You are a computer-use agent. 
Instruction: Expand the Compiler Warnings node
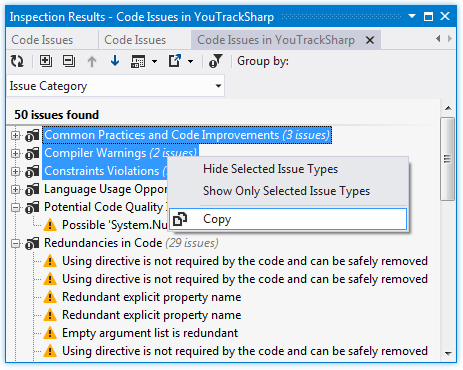15,153
